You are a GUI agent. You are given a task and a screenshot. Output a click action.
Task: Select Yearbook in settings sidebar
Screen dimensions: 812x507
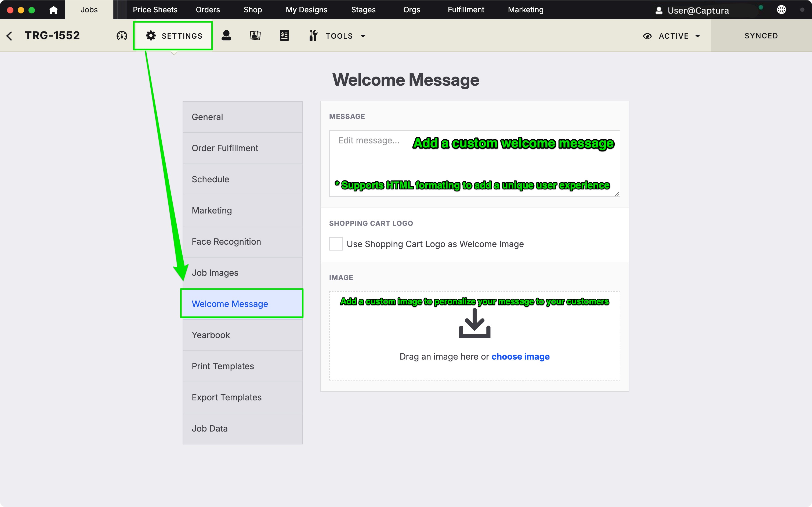[242, 335]
